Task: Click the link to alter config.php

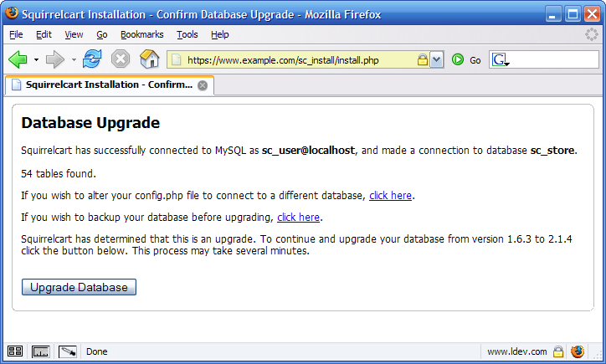Action: [x=390, y=196]
